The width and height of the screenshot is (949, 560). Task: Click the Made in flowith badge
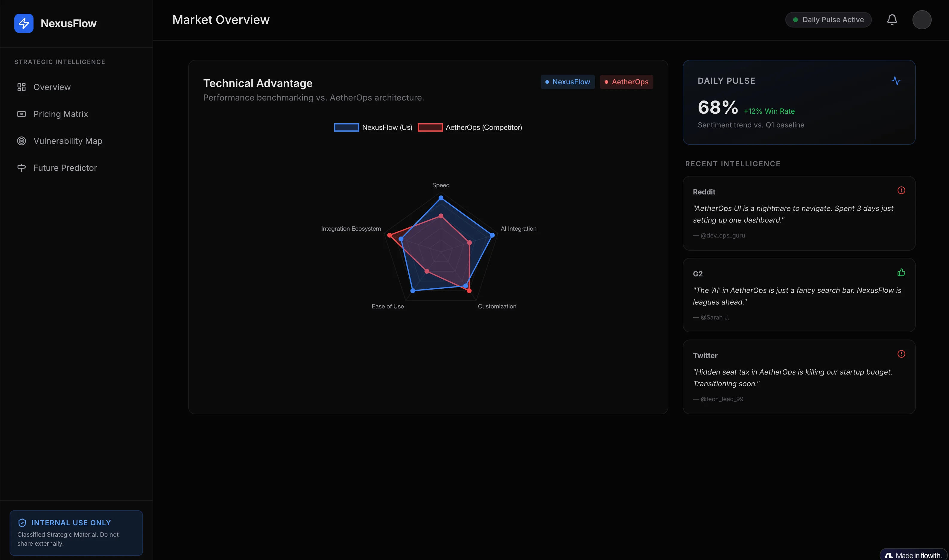pyautogui.click(x=913, y=555)
